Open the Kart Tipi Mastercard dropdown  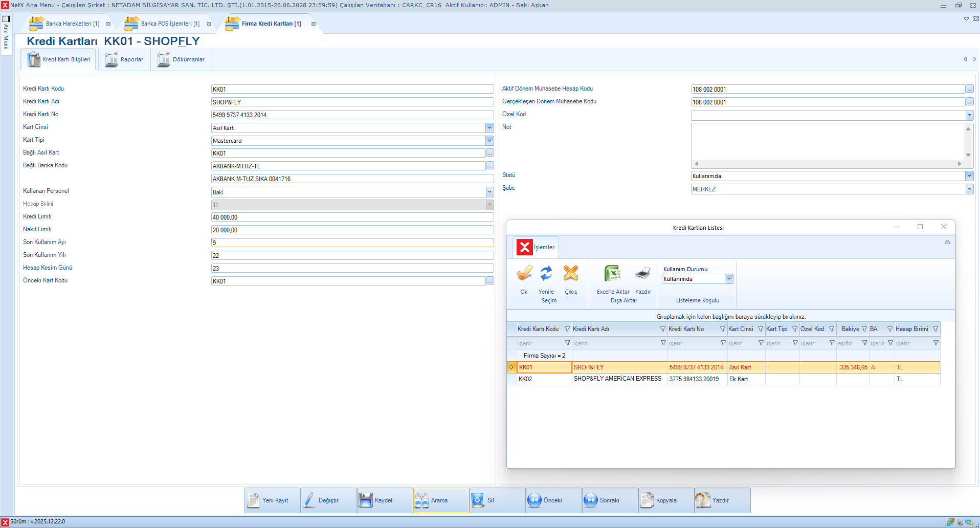[489, 141]
